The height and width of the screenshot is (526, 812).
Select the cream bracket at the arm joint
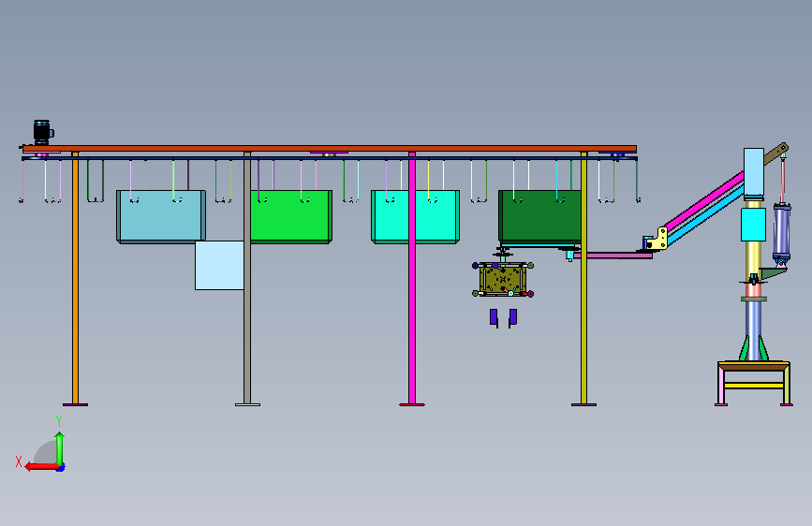tap(657, 240)
